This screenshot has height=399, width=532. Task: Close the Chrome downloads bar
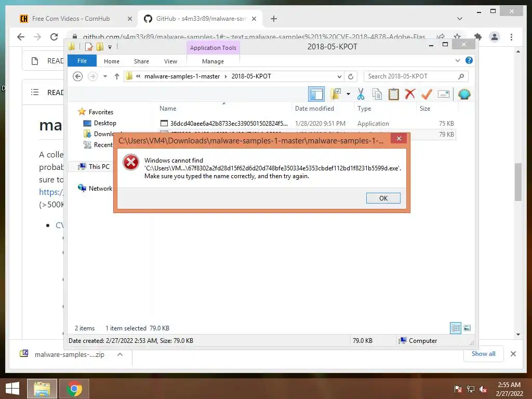[x=513, y=354]
